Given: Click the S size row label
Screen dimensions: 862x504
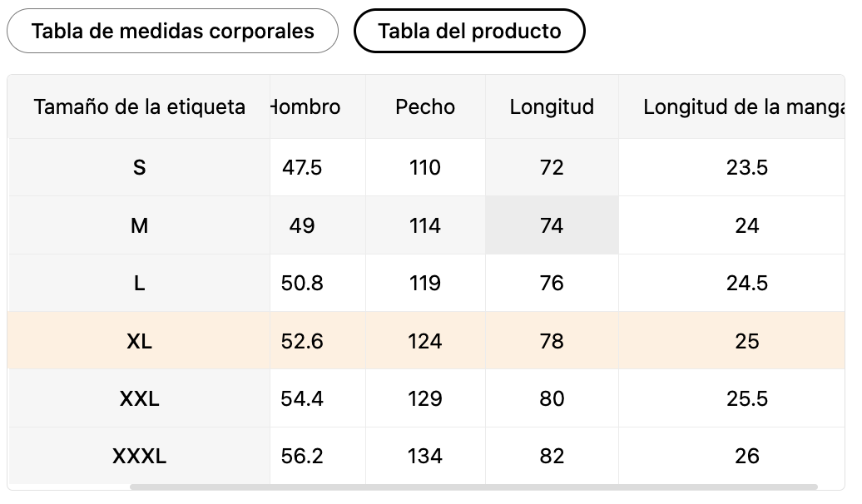Looking at the screenshot, I should point(139,167).
